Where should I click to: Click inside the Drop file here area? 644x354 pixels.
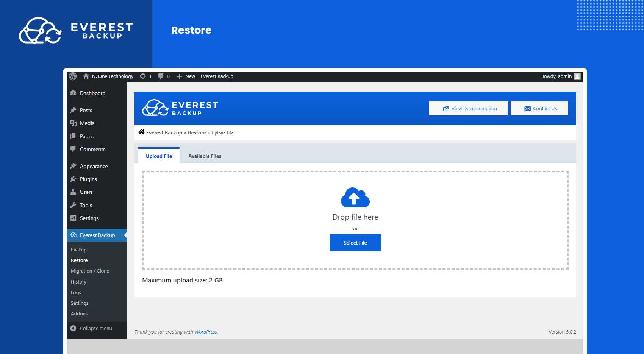click(355, 220)
